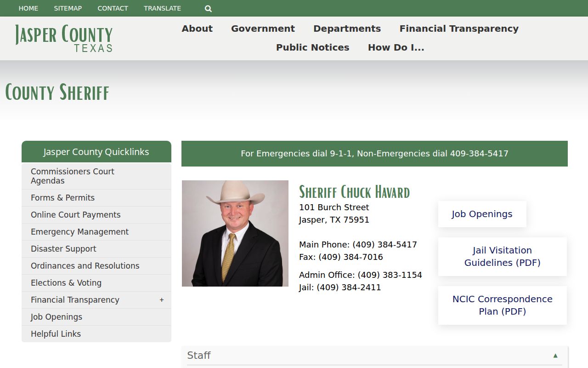Click the Fax: (409) 384-7016 text

pyautogui.click(x=341, y=257)
